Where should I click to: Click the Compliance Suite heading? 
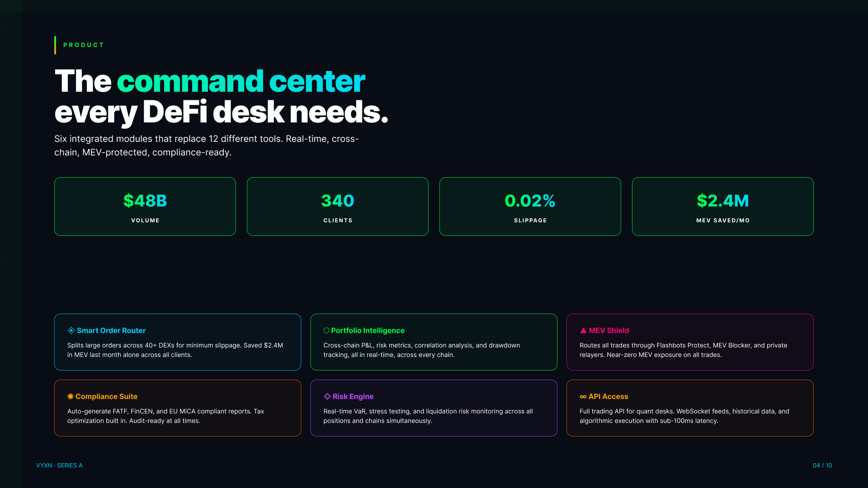(x=106, y=396)
